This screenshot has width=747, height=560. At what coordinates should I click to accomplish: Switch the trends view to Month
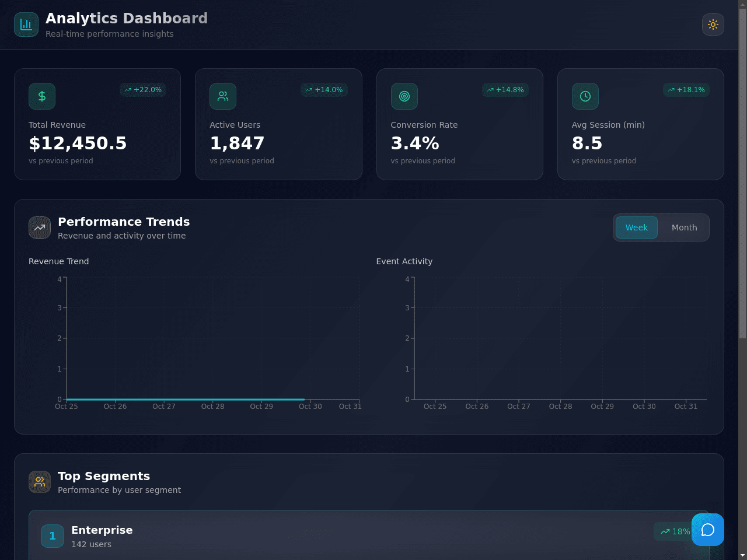point(684,228)
